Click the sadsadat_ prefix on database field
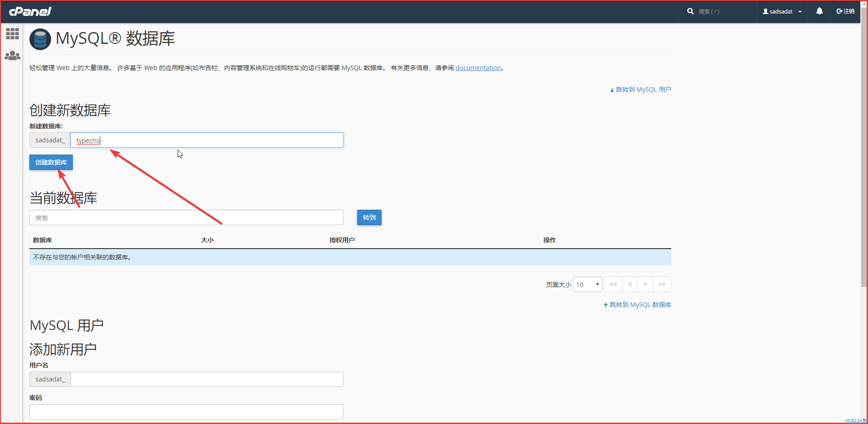Image resolution: width=868 pixels, height=424 pixels. click(x=50, y=140)
